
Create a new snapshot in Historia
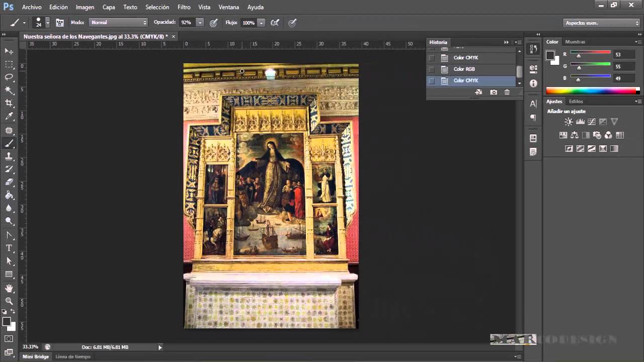(x=494, y=92)
